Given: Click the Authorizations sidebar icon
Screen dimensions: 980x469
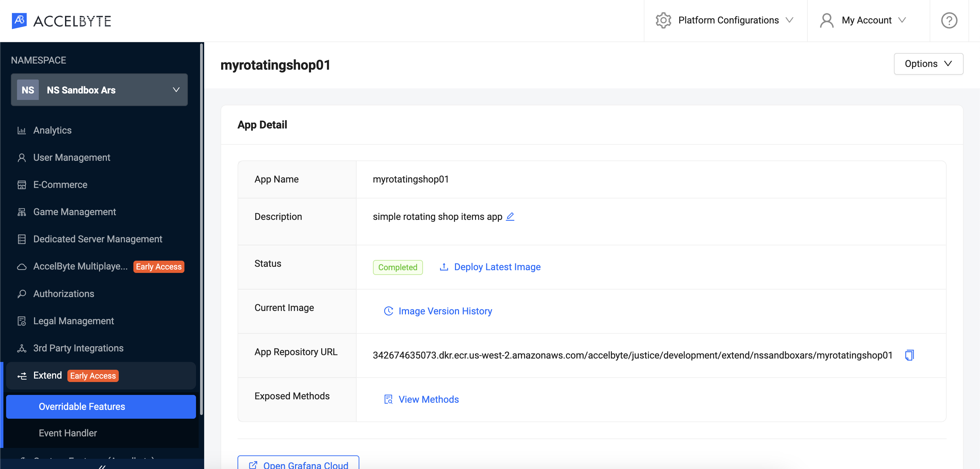Looking at the screenshot, I should coord(64,294).
